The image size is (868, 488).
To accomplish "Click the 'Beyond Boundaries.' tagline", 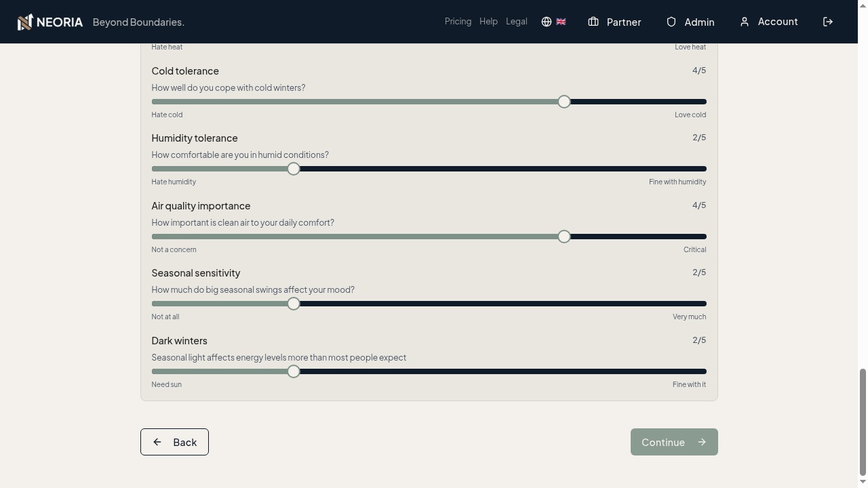I will 138,22.
